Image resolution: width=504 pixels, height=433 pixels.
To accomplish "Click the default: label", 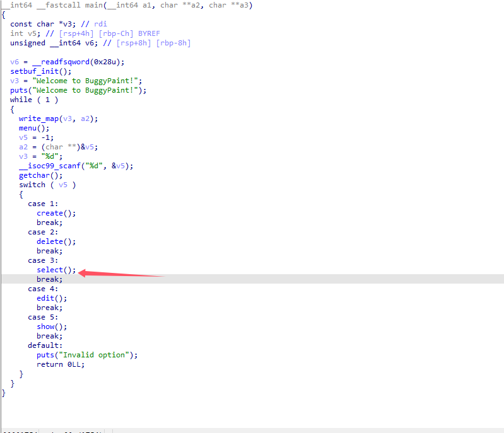I will click(x=45, y=345).
